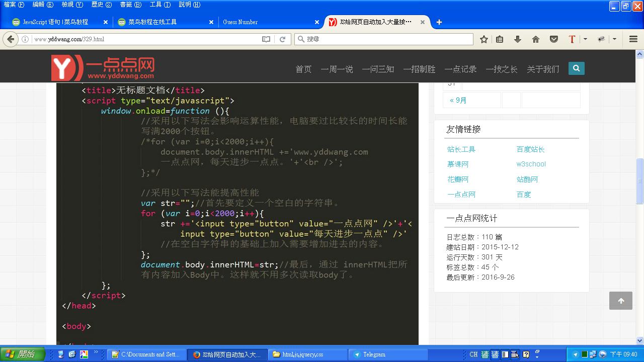Click the 開始 Start button
Image resolution: width=644 pixels, height=362 pixels.
22,354
